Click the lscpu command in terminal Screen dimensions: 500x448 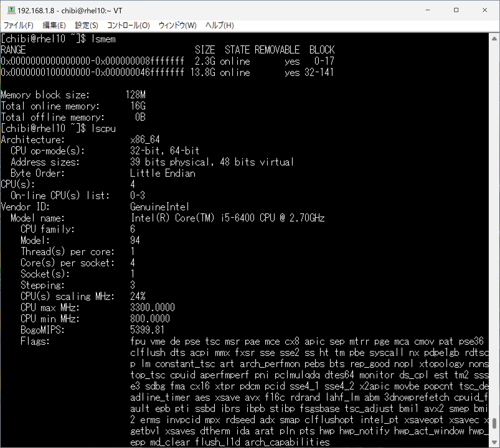click(103, 129)
